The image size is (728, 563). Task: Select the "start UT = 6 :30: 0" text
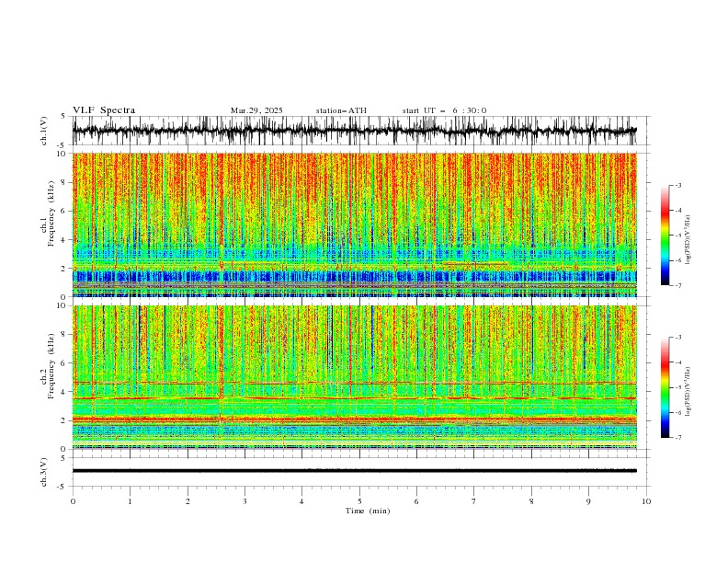[x=444, y=110]
